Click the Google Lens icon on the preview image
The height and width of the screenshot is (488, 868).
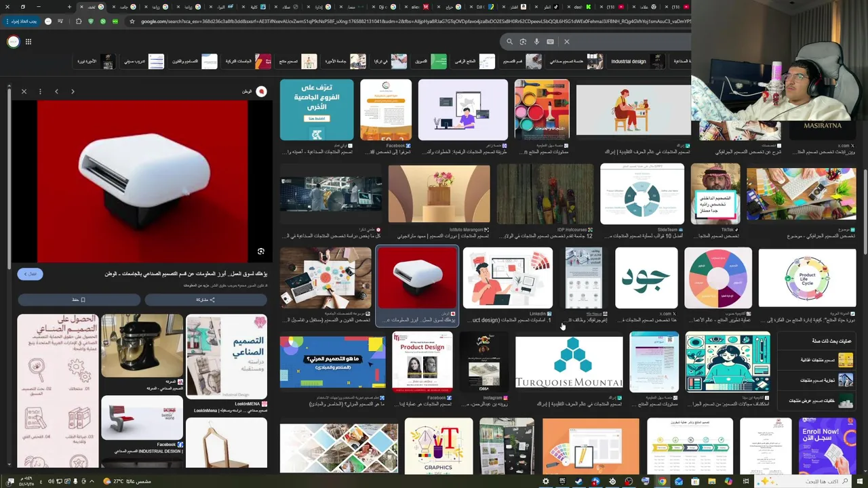pyautogui.click(x=260, y=251)
